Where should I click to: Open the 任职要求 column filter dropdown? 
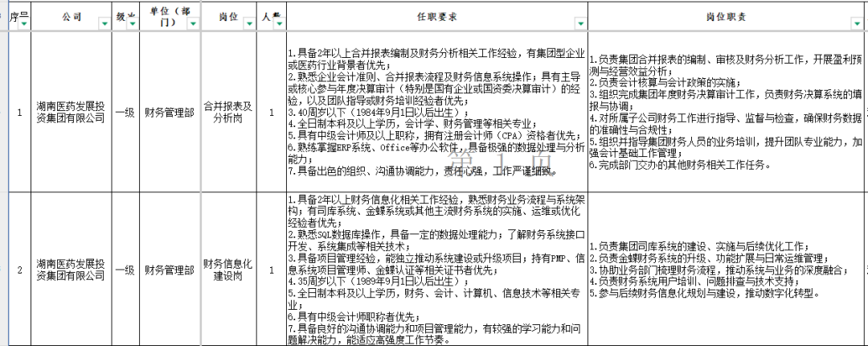[579, 24]
